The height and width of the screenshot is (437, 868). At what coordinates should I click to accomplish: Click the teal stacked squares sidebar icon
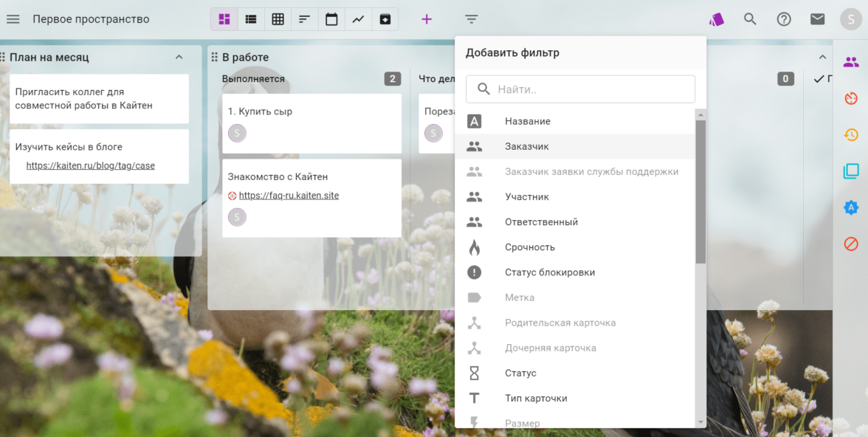coord(851,171)
